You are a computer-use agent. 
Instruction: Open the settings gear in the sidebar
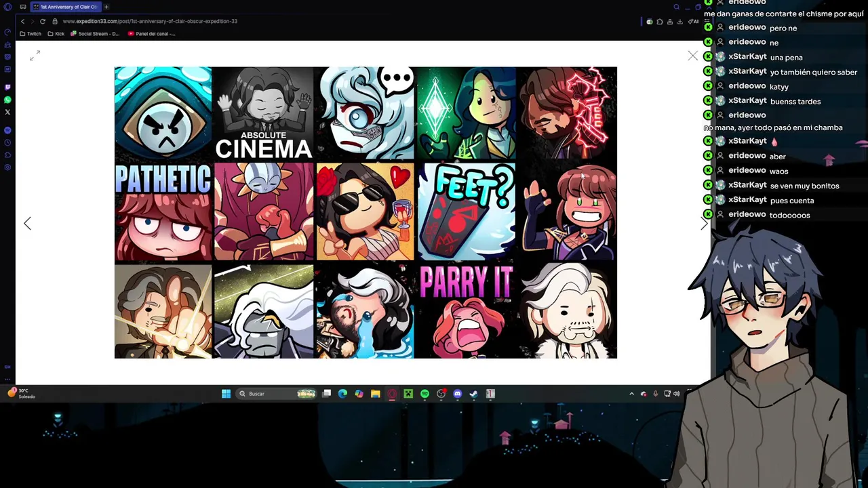pos(7,167)
